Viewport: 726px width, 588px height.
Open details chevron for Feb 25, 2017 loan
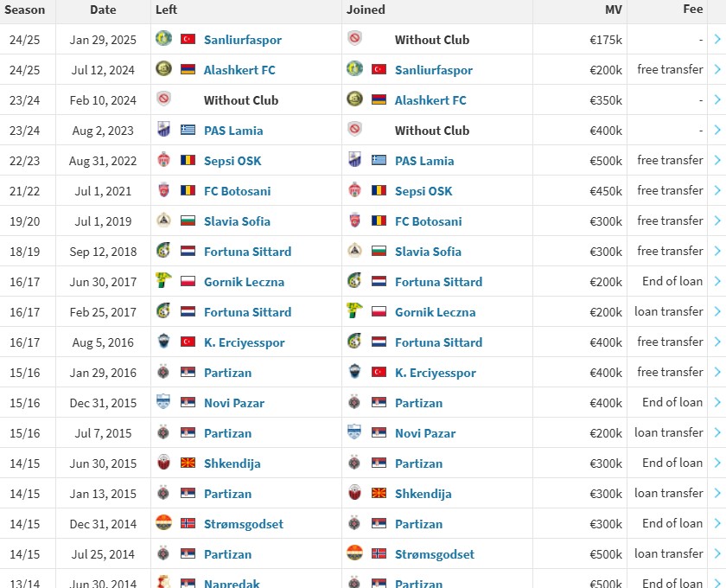pyautogui.click(x=717, y=311)
